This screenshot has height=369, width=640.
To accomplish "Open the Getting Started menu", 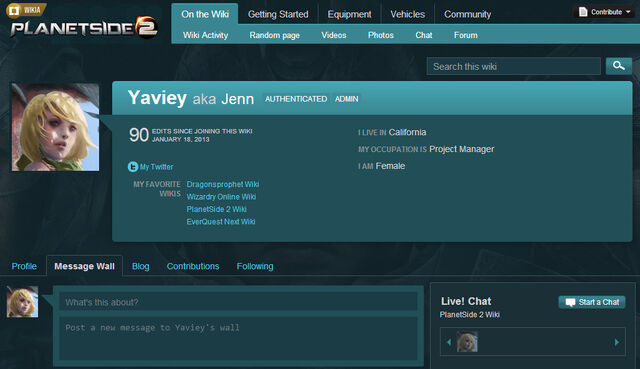I will pyautogui.click(x=278, y=14).
